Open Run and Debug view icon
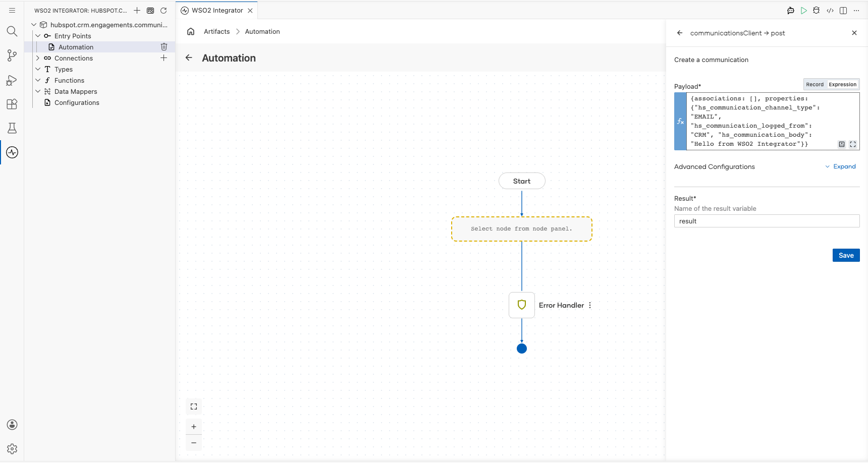Screen dimensions: 868x463 [x=12, y=80]
